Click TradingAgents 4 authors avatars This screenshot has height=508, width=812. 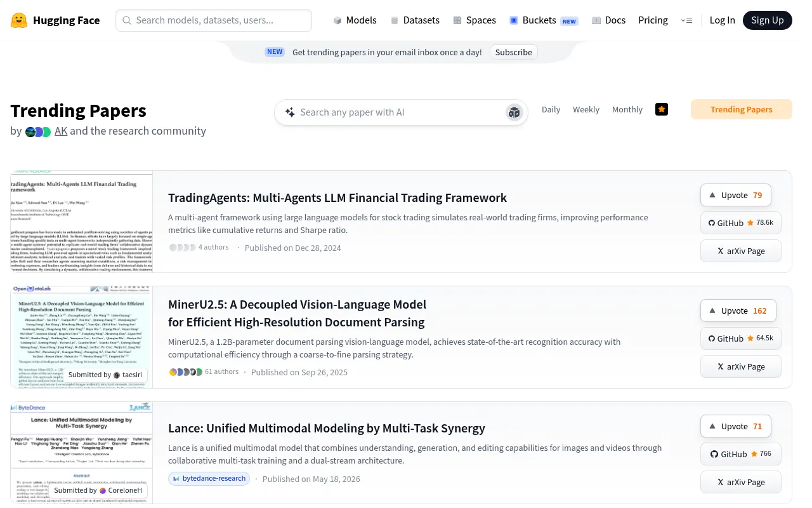click(183, 248)
